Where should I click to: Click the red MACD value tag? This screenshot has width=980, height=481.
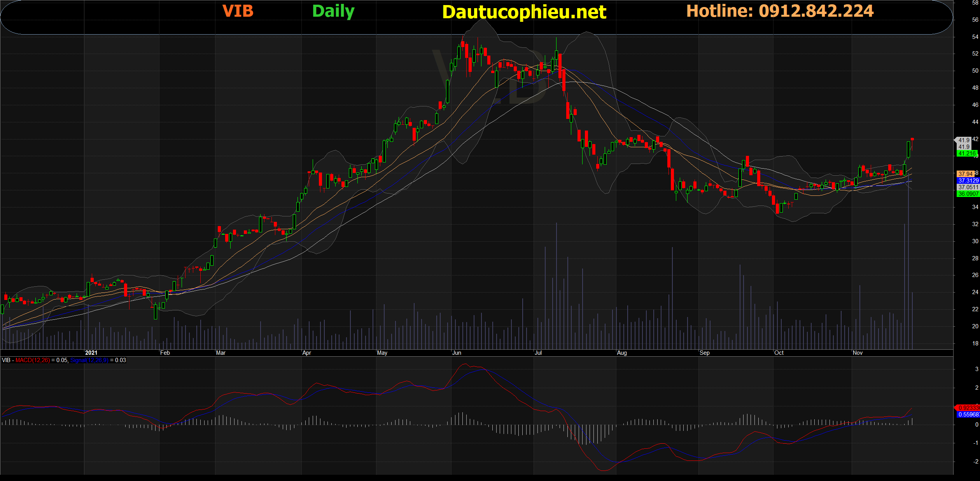click(968, 408)
